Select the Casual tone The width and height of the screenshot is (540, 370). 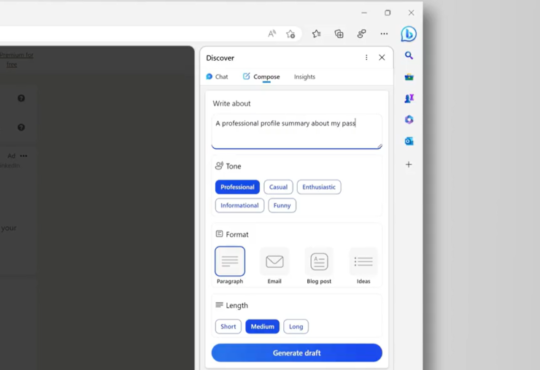tap(278, 187)
